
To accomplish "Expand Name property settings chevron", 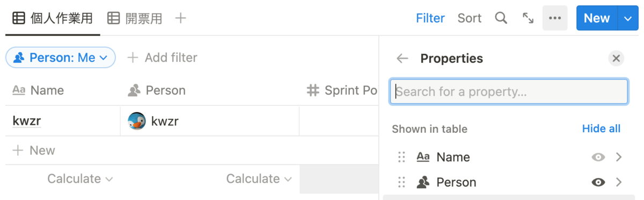I will (619, 157).
